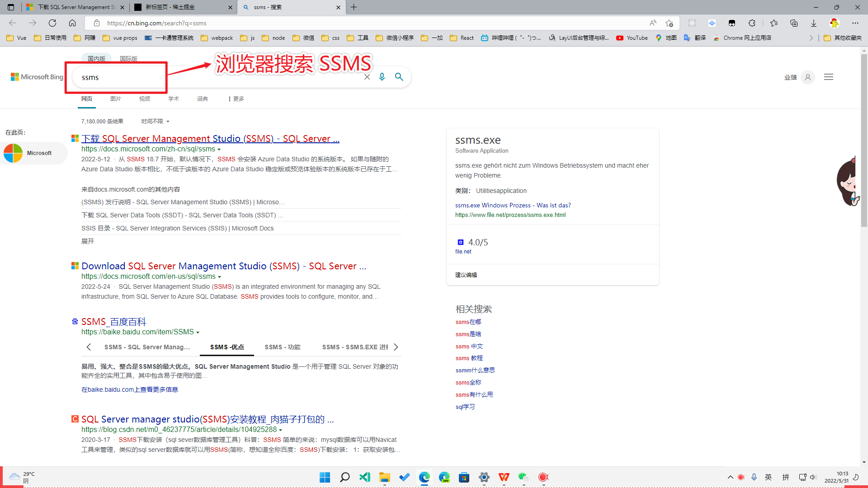Filter by Microsoft in 在此页 sidebar
This screenshot has width=868, height=488.
pos(34,153)
